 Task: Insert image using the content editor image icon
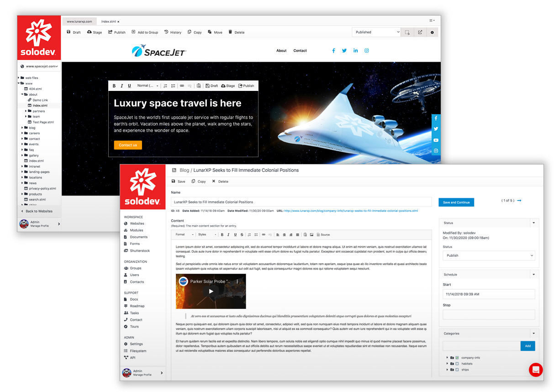pos(311,235)
